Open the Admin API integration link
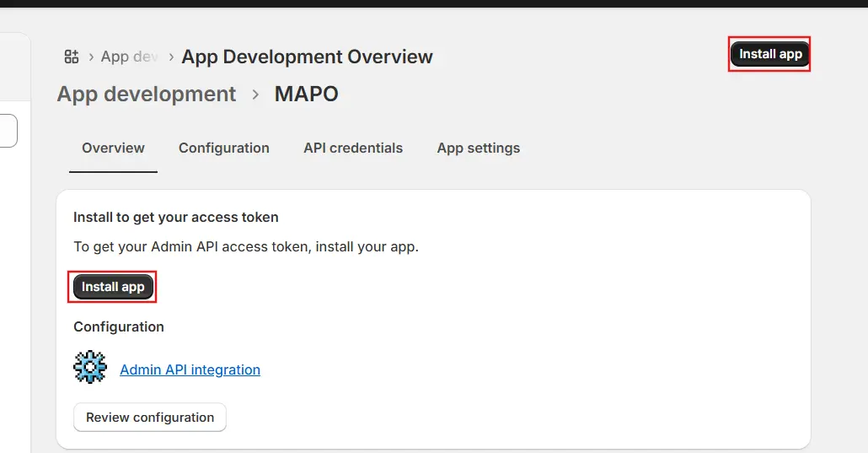This screenshot has width=868, height=453. coord(190,369)
